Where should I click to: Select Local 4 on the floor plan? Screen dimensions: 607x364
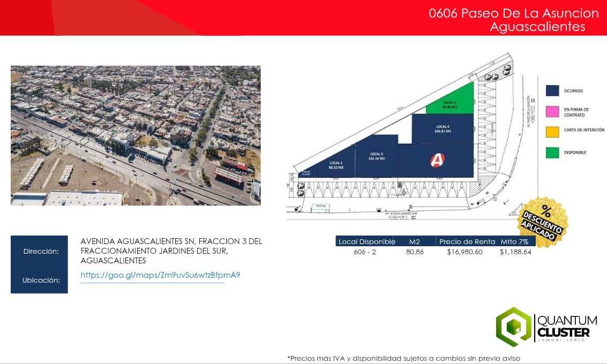click(443, 128)
